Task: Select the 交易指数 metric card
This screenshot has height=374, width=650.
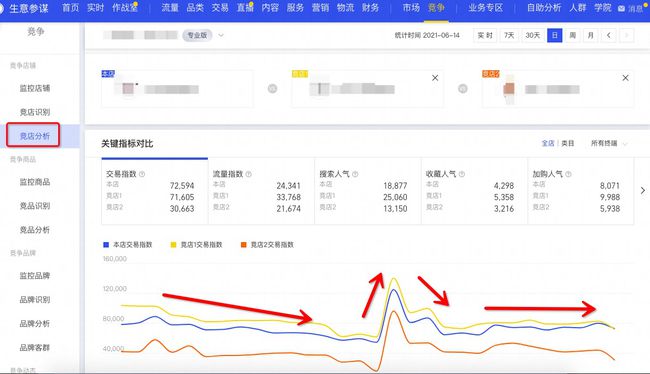Action: pyautogui.click(x=155, y=191)
